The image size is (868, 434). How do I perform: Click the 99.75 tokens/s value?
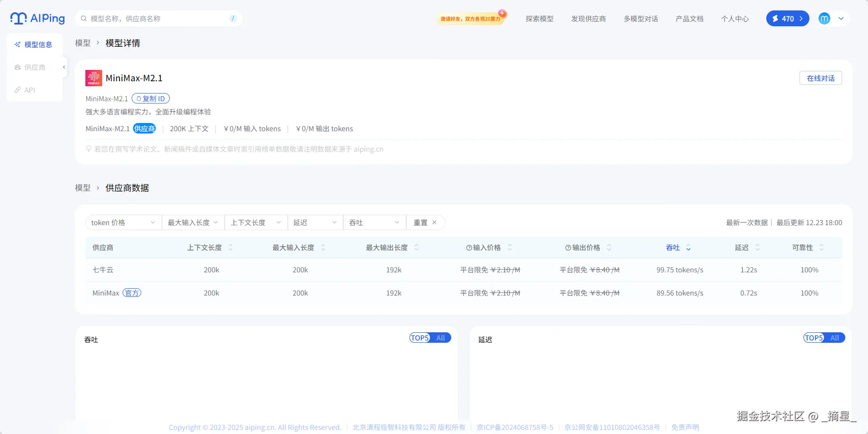click(680, 270)
